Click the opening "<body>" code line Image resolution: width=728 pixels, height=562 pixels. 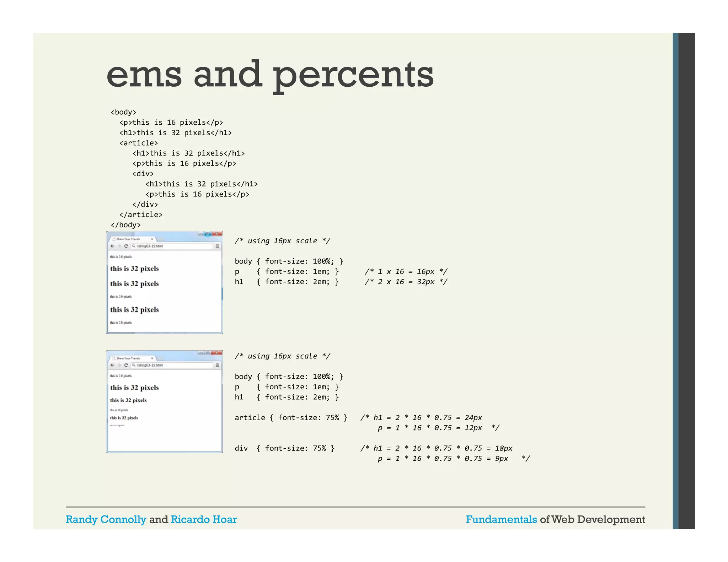(x=123, y=112)
